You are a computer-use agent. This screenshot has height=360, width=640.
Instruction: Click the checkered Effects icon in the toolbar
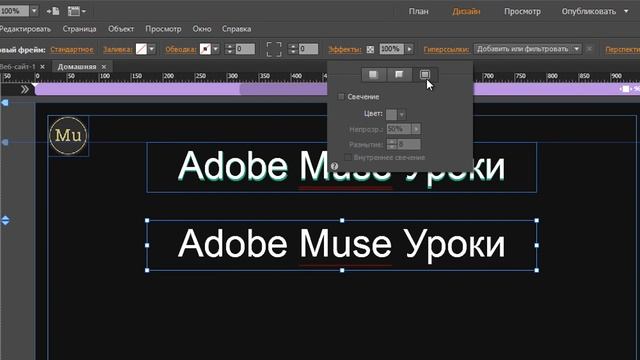point(370,49)
